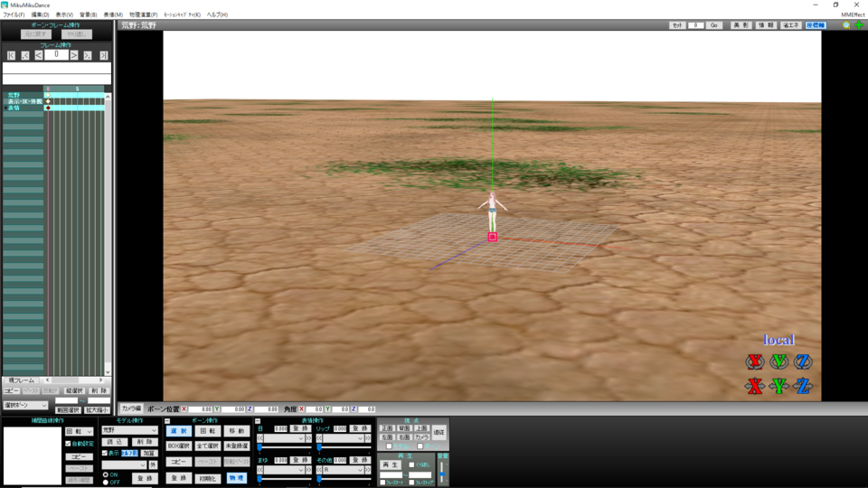868x488 pixels.
Task: Click the green Y rotation axis icon
Action: click(x=778, y=361)
